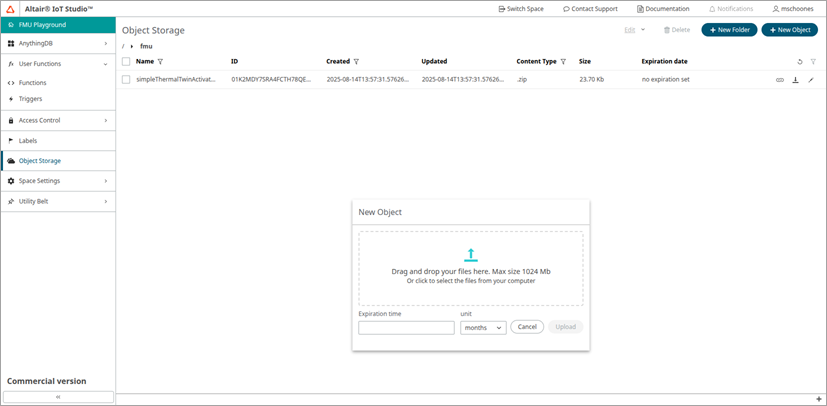Check the select-all checkbox in table header
This screenshot has width=827, height=406.
[126, 62]
